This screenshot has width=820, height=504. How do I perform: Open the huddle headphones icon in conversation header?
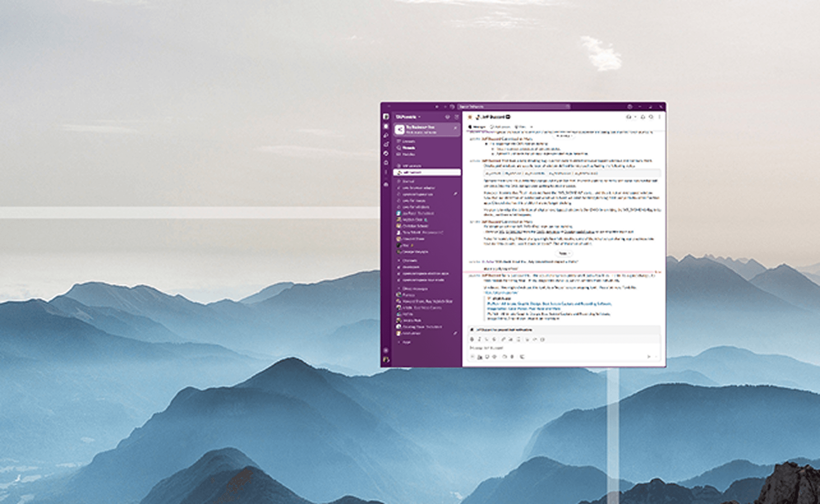coord(629,117)
